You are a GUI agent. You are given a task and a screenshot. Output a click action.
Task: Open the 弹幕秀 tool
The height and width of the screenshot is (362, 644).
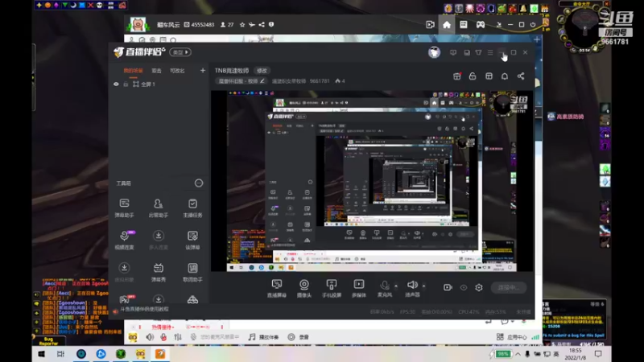pos(158,273)
